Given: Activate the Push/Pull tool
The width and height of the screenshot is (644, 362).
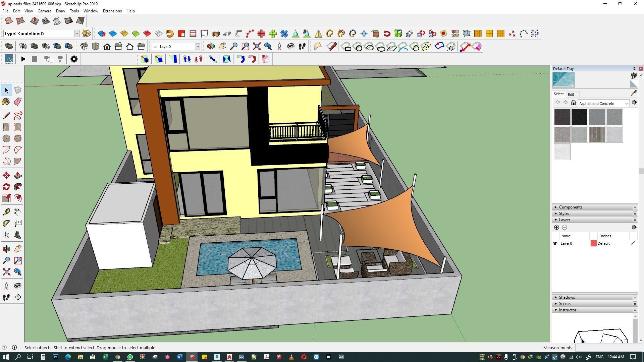Looking at the screenshot, I should click(x=18, y=176).
